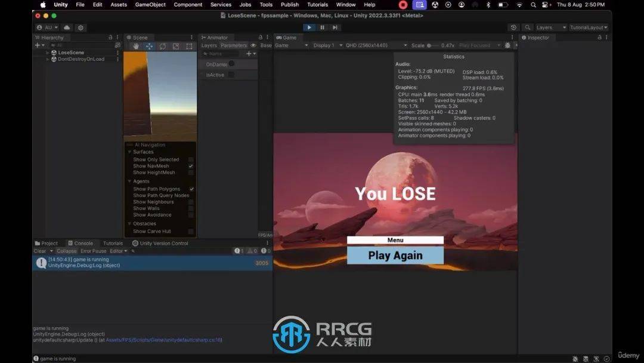This screenshot has height=363, width=644.
Task: Enable Show HeightMesh checkbox
Action: pos(191,173)
